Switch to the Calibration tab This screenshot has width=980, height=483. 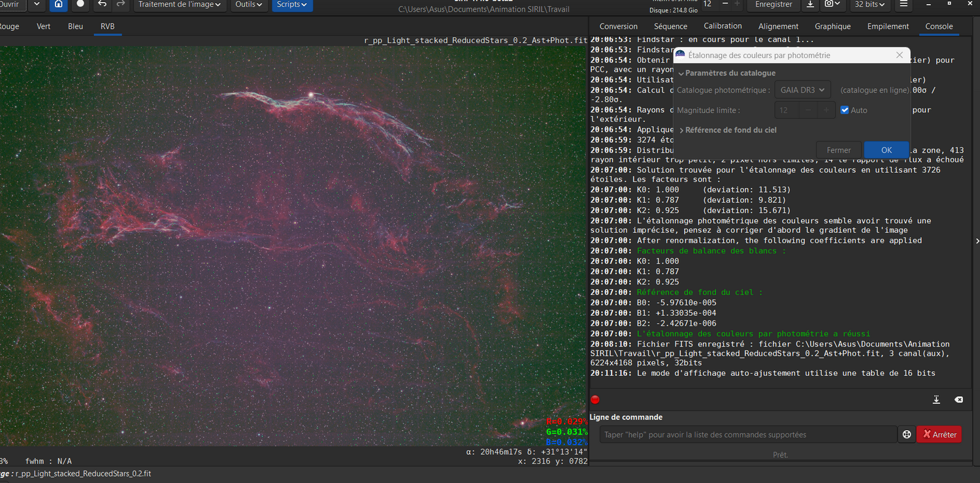(x=723, y=26)
